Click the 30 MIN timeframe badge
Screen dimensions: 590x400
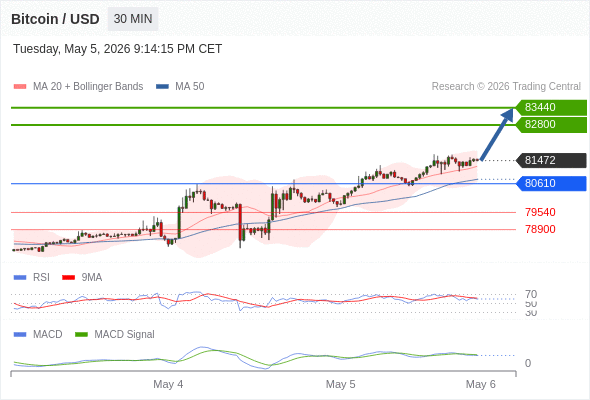[x=133, y=19]
